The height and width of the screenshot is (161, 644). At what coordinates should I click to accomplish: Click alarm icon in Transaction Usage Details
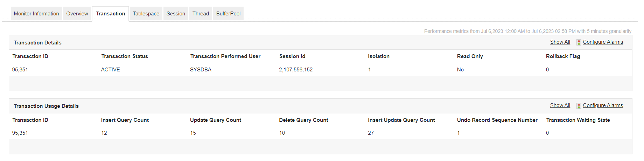[x=579, y=106]
